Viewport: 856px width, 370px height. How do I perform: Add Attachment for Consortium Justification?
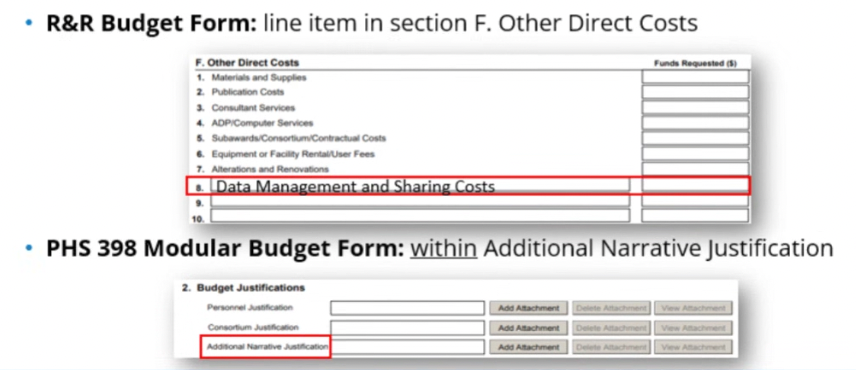click(x=528, y=328)
